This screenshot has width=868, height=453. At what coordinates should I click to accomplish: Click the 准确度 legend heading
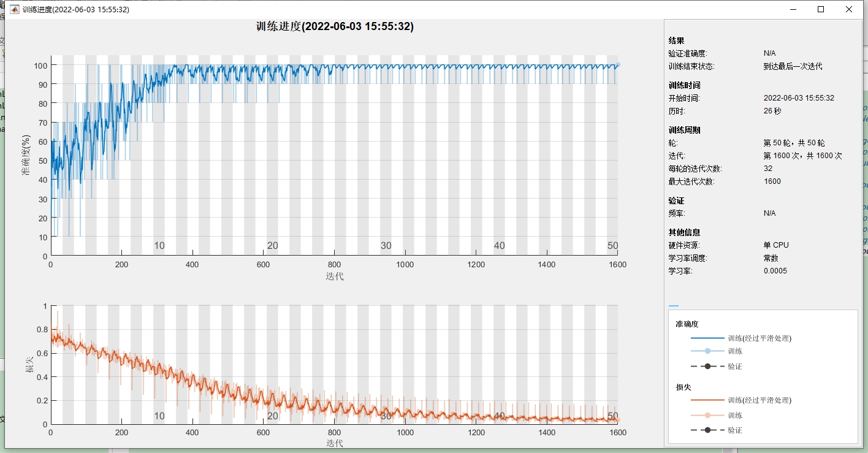pyautogui.click(x=687, y=324)
